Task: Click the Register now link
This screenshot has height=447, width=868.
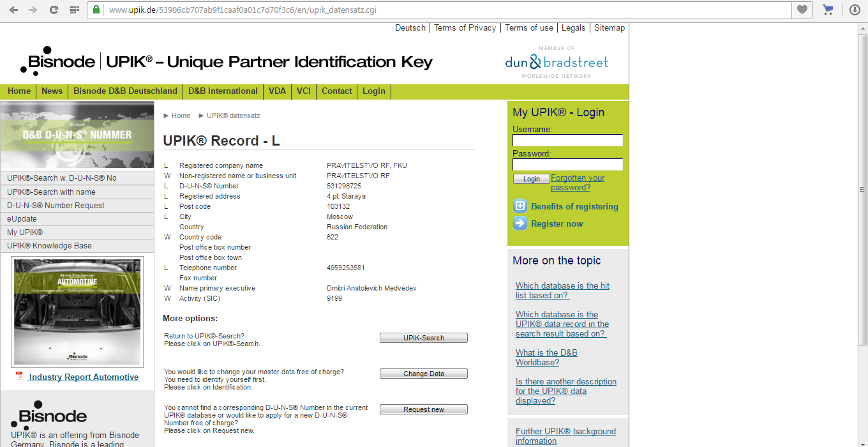Action: coord(557,223)
